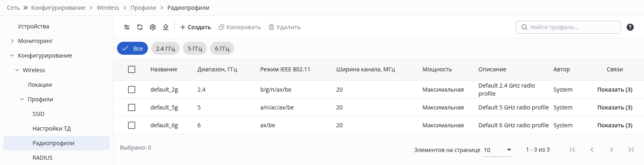
Task: Click the export upload icon
Action: (166, 27)
